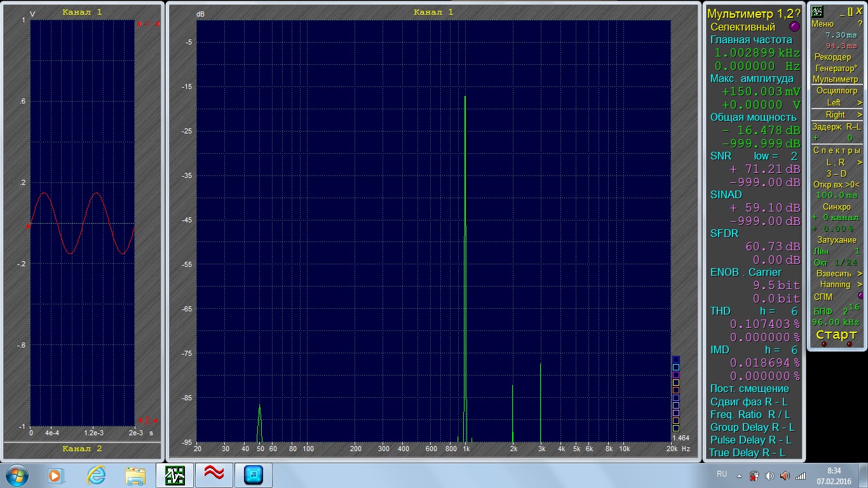Viewport: 868px width, 488px height.
Task: Click the SFDR label in multimeter
Action: point(724,234)
